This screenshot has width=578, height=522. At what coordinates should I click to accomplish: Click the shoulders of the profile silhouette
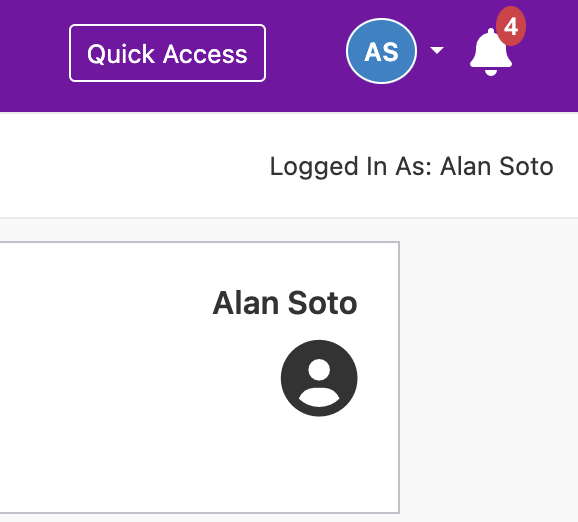(319, 397)
